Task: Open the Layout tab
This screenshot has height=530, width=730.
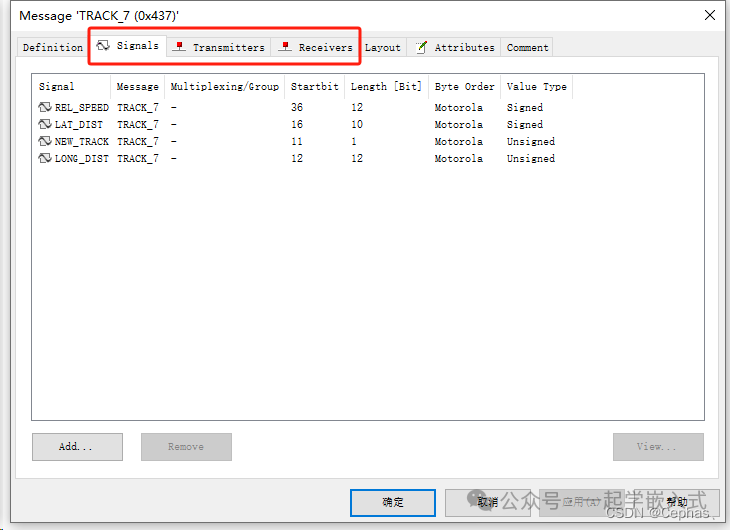Action: click(382, 47)
